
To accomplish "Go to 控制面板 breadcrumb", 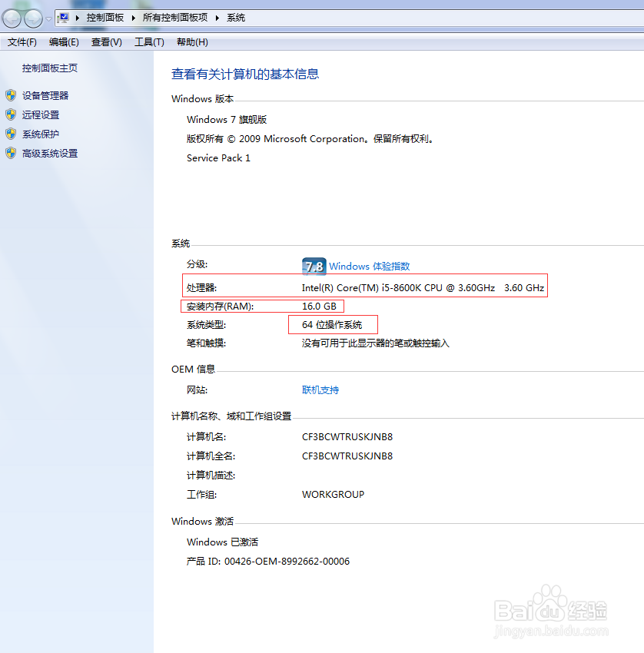I will 105,18.
